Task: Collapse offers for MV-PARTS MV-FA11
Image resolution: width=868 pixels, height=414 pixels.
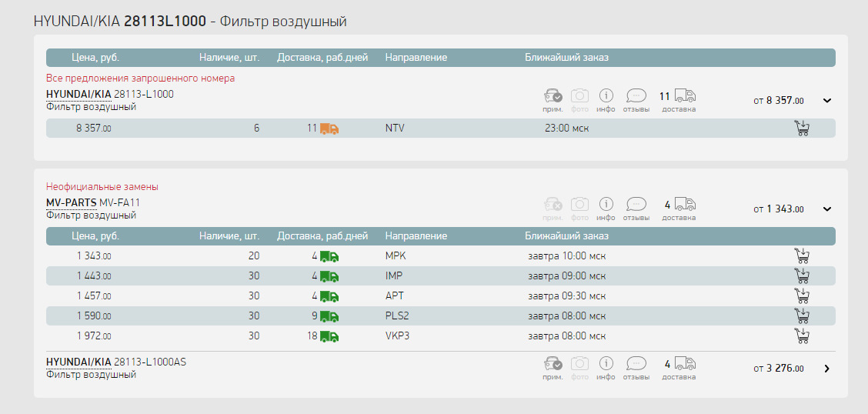Action: tap(827, 209)
